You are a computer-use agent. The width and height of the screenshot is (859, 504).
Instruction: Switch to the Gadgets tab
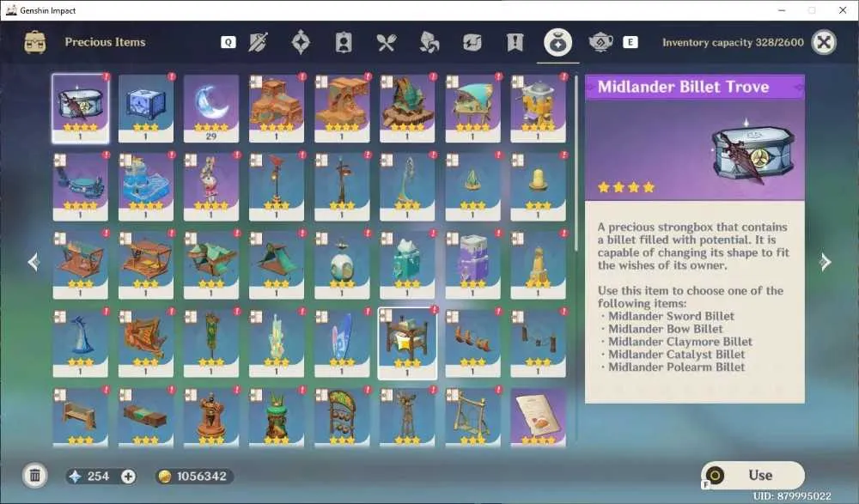coord(472,42)
